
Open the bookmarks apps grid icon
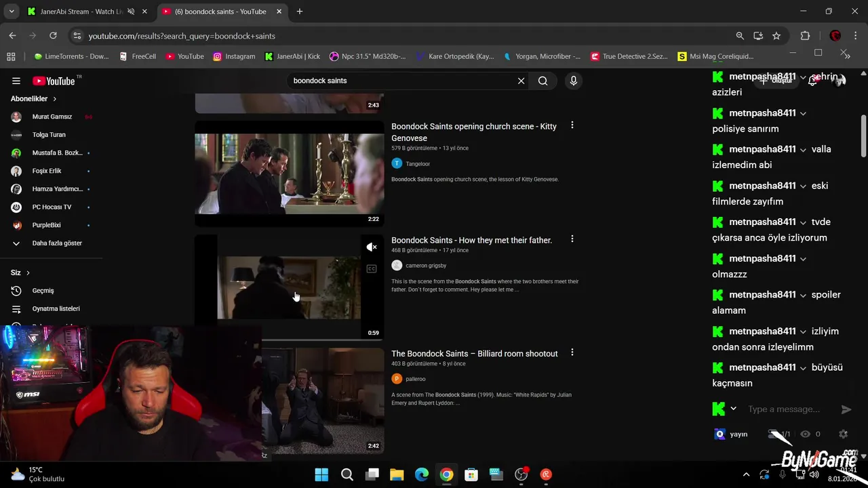coord(11,56)
